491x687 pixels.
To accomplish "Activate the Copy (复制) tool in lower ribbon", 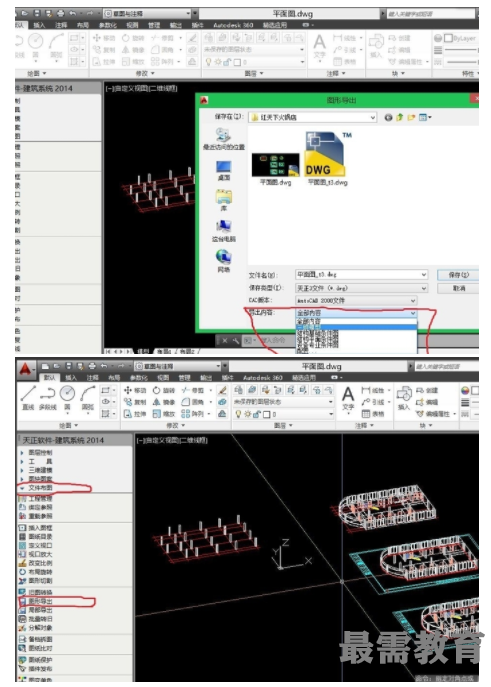I will pyautogui.click(x=135, y=402).
